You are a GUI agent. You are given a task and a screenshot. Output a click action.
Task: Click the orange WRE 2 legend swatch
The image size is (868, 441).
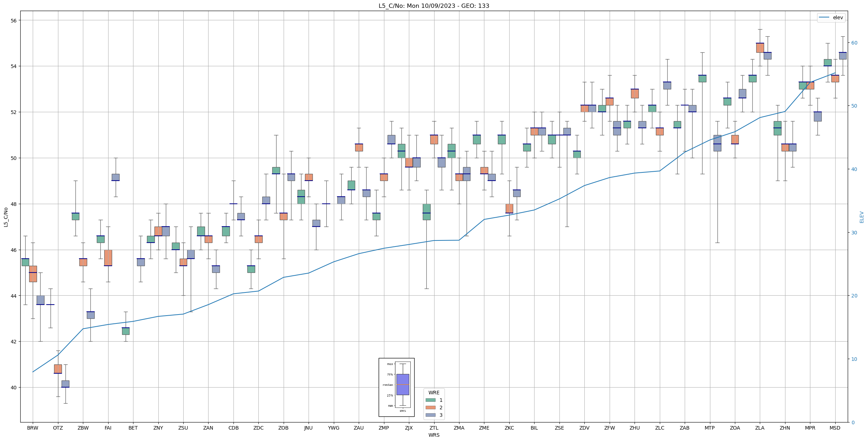pos(430,408)
